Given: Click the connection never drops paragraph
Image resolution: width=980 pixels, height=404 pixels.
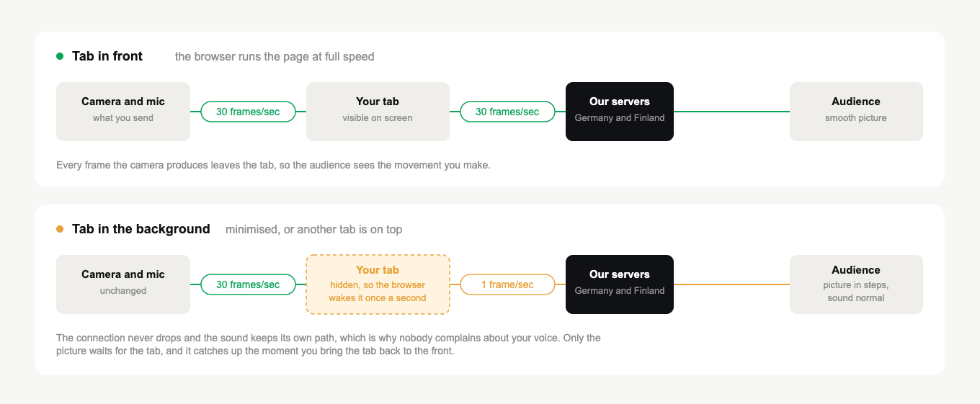Looking at the screenshot, I should [x=329, y=345].
